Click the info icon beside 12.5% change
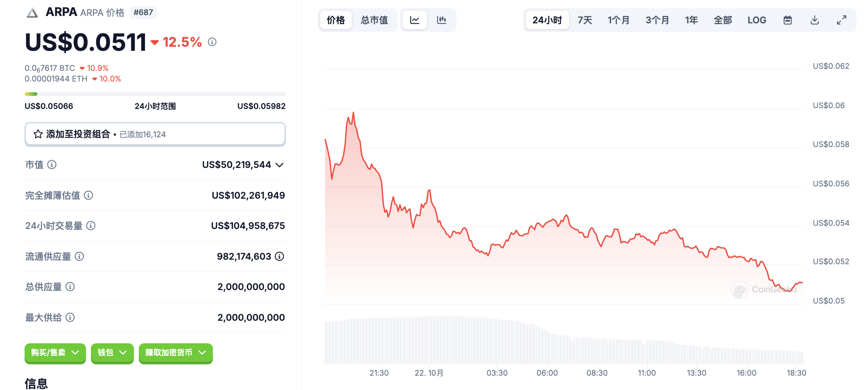 [x=212, y=42]
